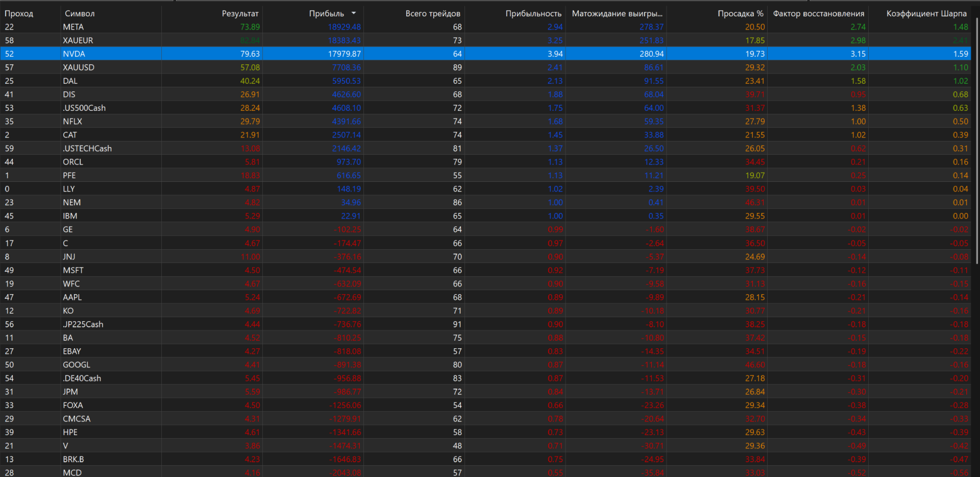
Task: Sort by the Проход column header
Action: (x=19, y=13)
